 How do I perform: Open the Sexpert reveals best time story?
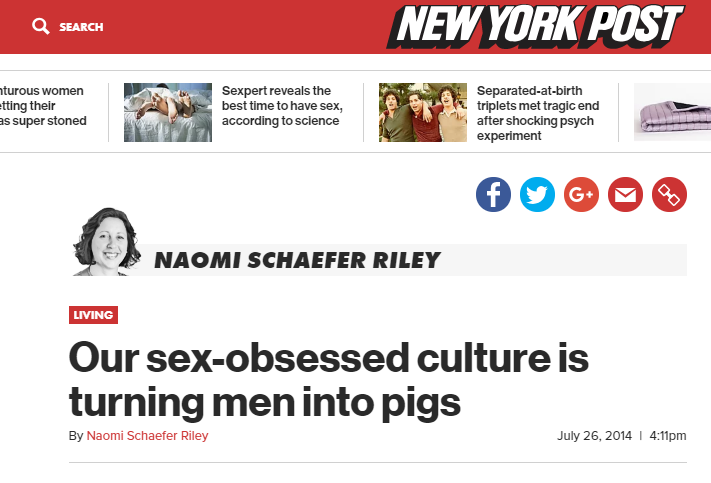pos(282,106)
